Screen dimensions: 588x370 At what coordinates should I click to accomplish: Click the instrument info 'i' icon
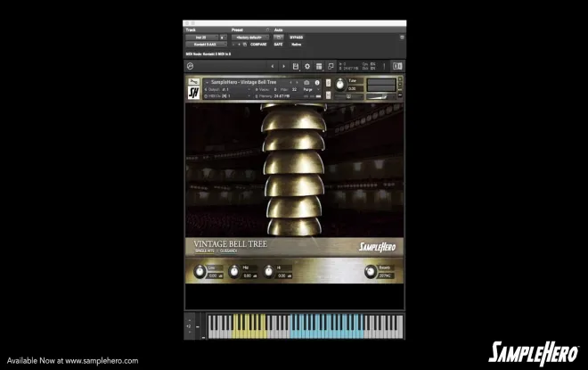[x=317, y=83]
